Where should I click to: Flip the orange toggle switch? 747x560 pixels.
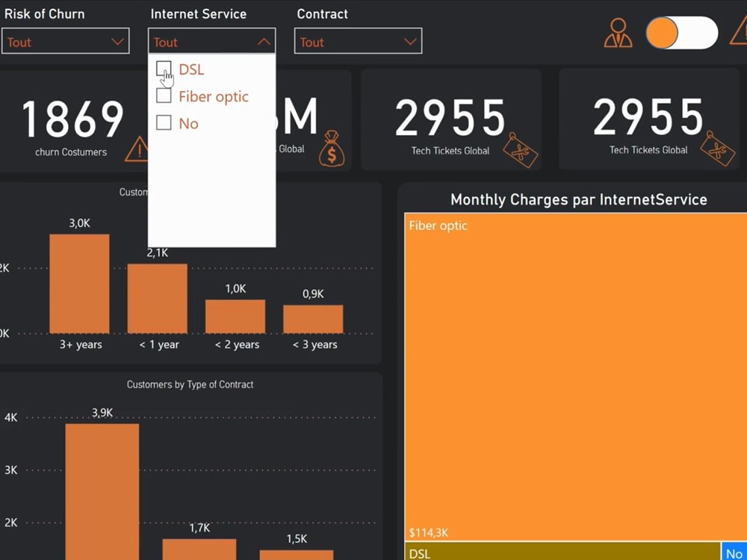click(682, 33)
